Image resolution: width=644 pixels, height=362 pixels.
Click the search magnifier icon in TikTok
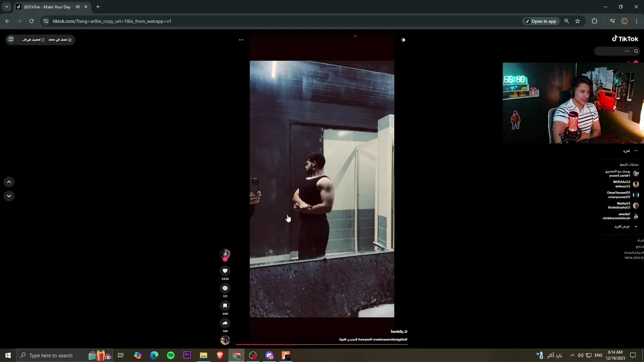[x=636, y=51]
